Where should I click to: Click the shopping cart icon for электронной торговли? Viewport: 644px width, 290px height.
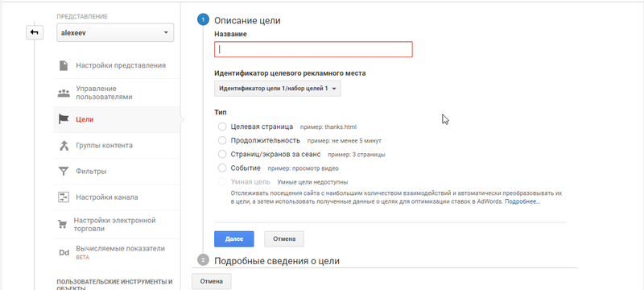(x=62, y=225)
